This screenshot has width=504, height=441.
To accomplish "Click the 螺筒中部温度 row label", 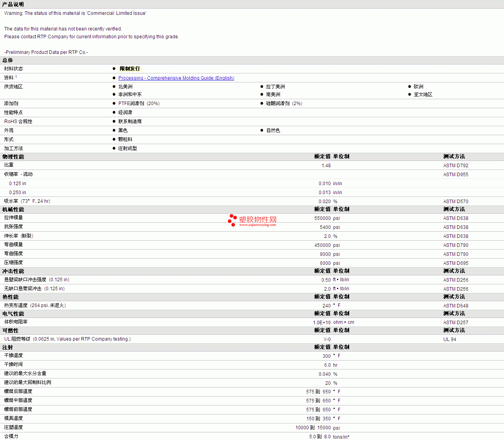I will (x=18, y=400).
